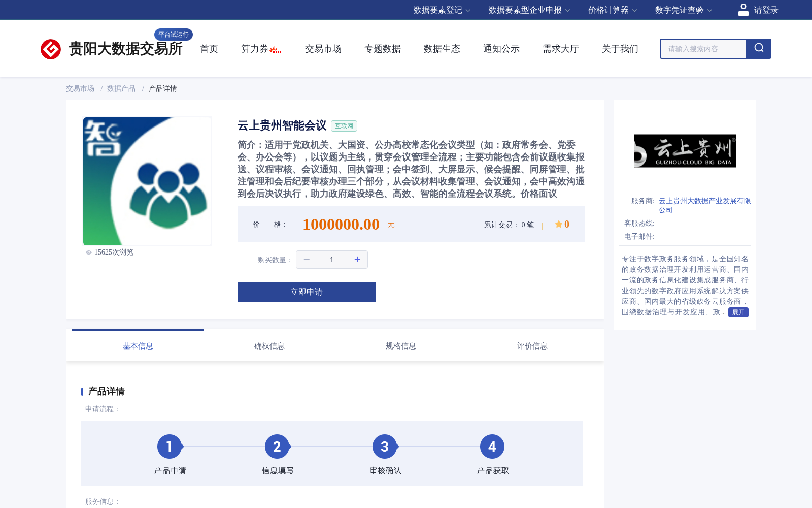Click the product title 云上贵州智能会议
Image resolution: width=812 pixels, height=508 pixels.
click(x=282, y=125)
